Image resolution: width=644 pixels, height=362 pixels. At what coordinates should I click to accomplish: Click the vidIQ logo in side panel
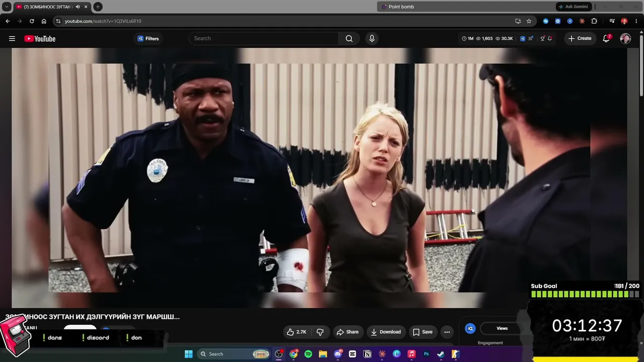[470, 328]
